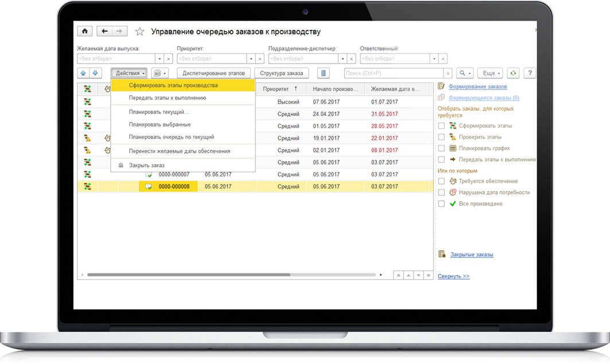Move order down in the queue
The image size is (610, 364).
95,73
